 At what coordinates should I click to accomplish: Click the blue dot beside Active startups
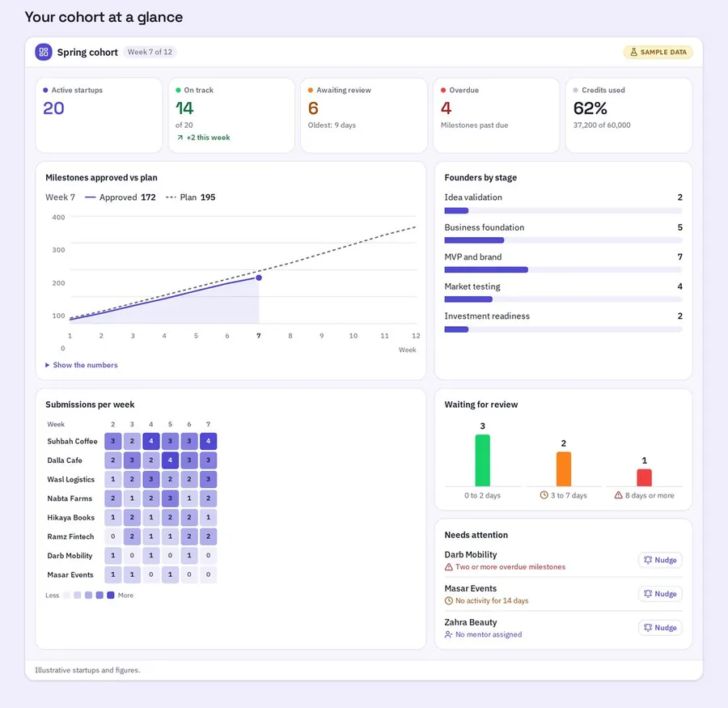45,90
